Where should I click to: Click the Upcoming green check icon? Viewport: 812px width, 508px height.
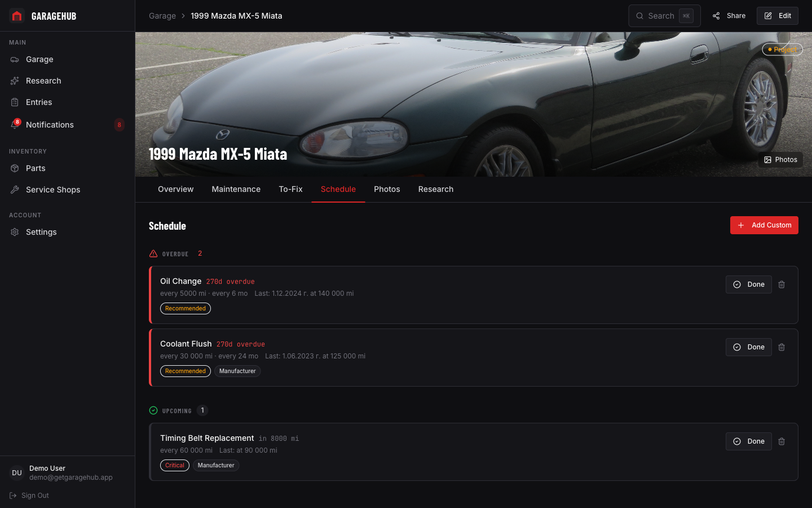click(153, 410)
